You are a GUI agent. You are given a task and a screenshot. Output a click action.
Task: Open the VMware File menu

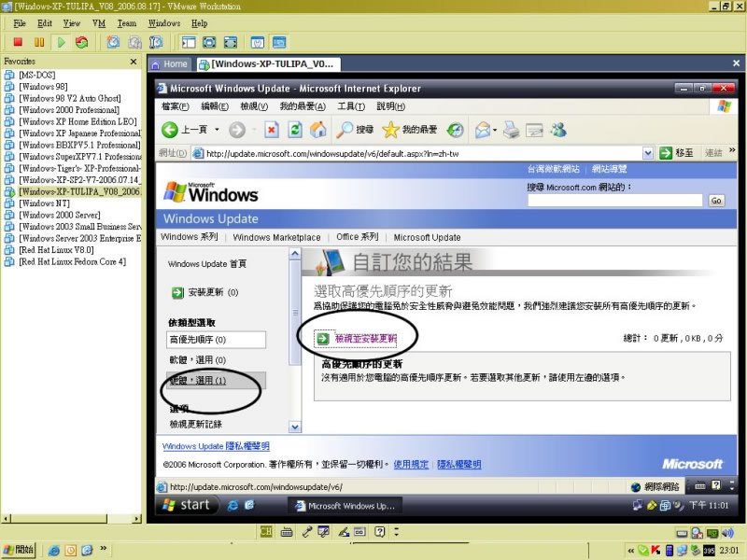pos(20,23)
